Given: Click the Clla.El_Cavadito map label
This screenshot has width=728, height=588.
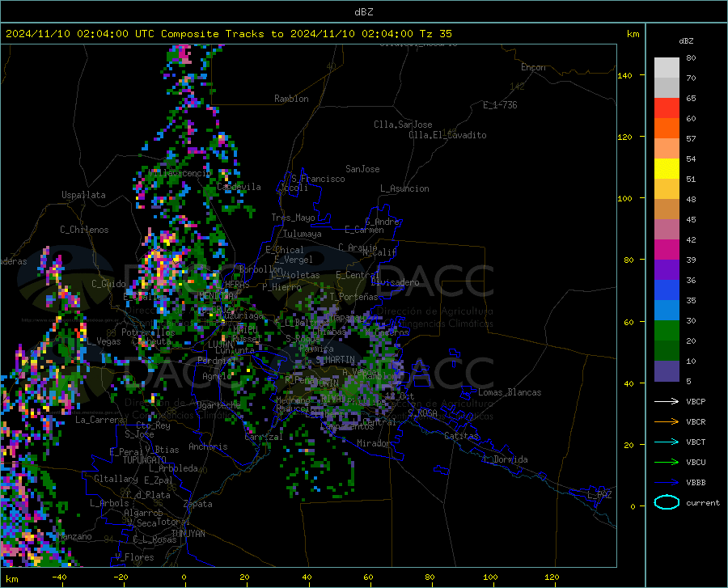Looking at the screenshot, I should click(x=447, y=135).
